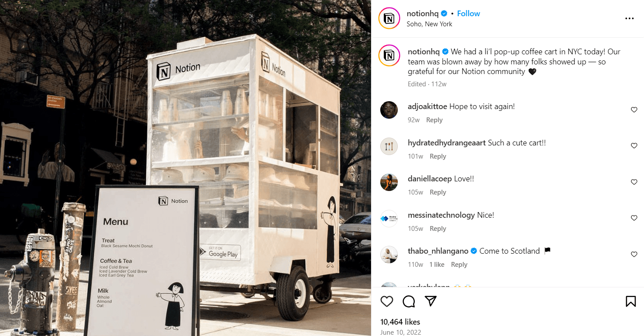View the 10,464 likes list

point(400,322)
